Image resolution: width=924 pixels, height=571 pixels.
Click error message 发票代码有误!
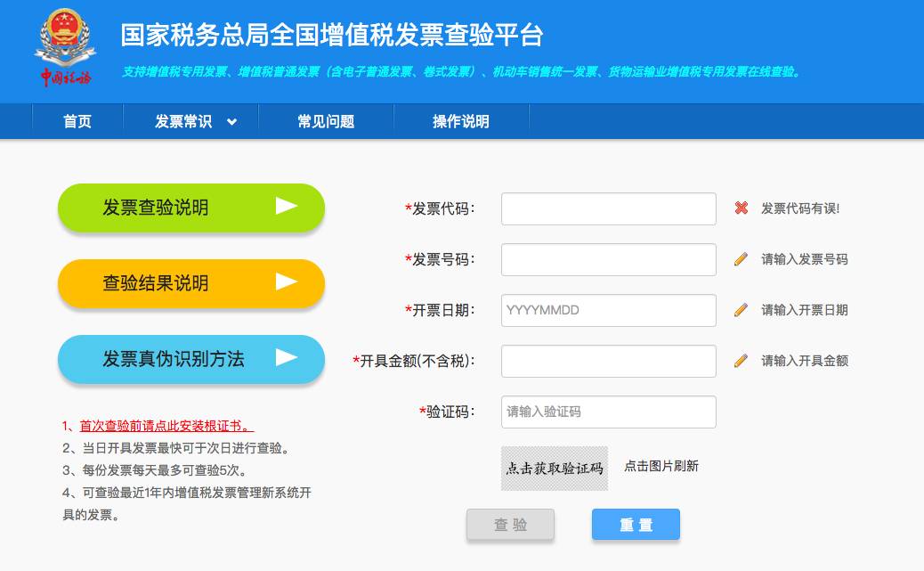tap(800, 208)
